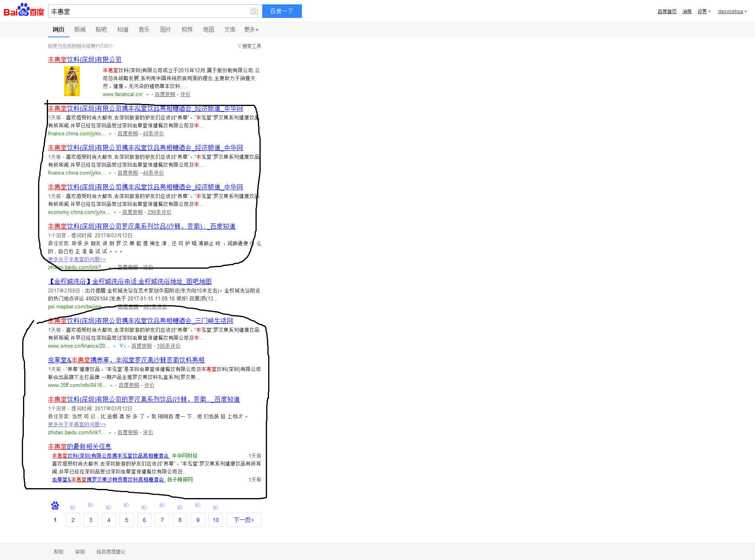Switch to the 知道 tab
Viewport: 755px width, 560px height.
point(123,29)
